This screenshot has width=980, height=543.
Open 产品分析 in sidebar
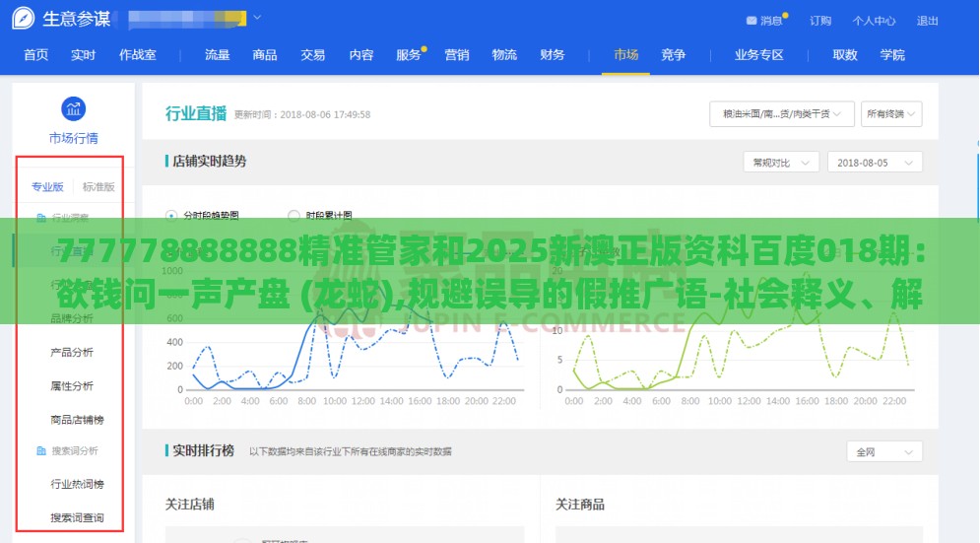pyautogui.click(x=72, y=352)
